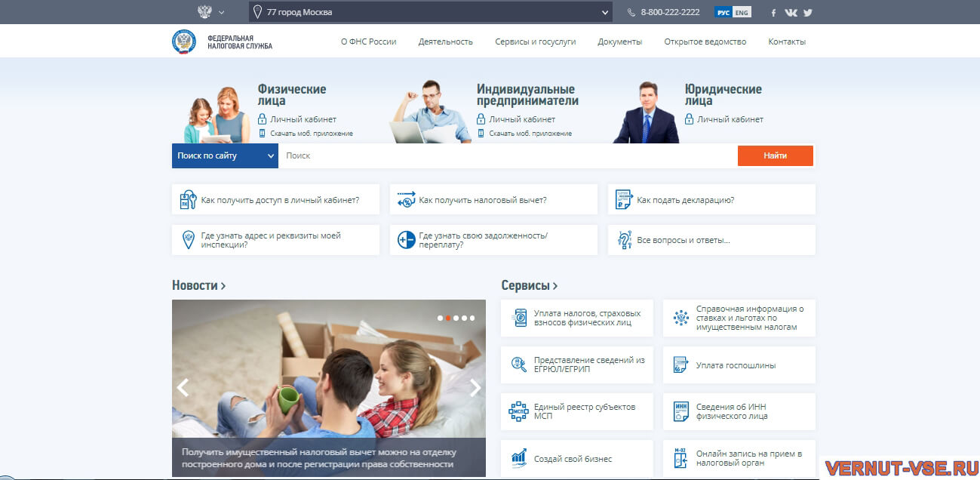Click lock icon under Индивидуальные предприниматели
The image size is (980, 480).
coord(481,119)
